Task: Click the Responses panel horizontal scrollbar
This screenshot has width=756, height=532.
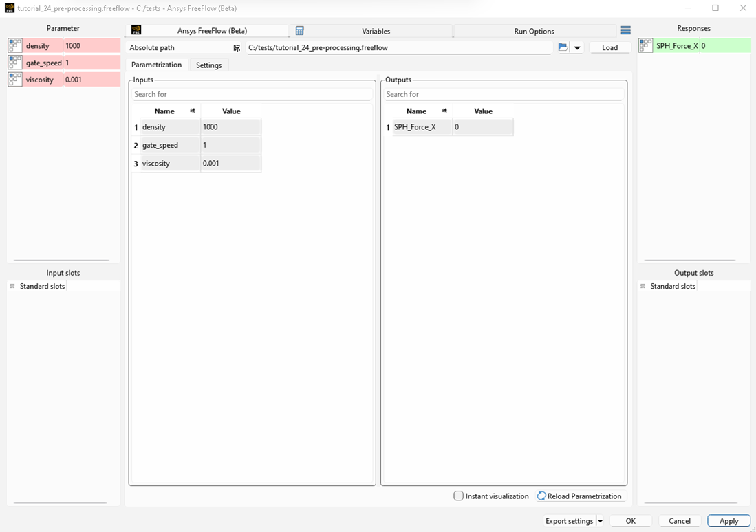Action: 690,261
